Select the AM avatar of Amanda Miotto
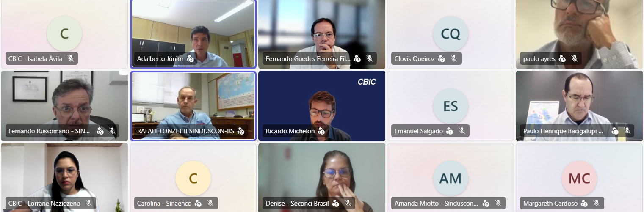644x212 pixels. click(x=451, y=178)
